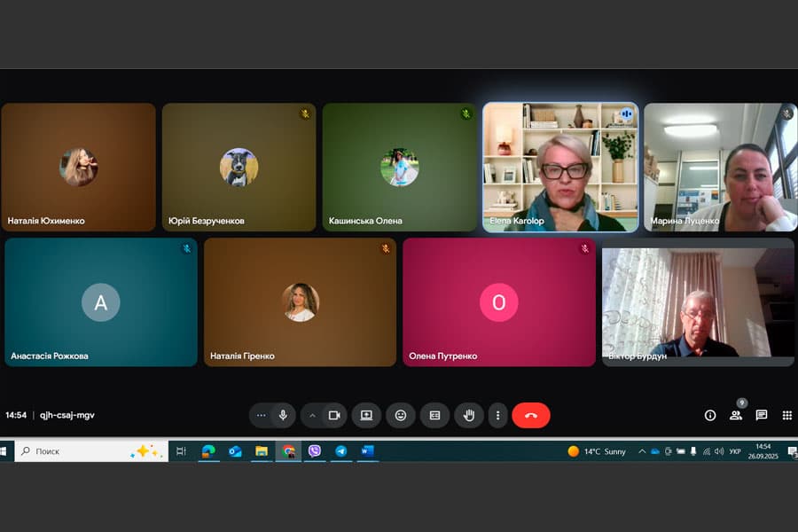This screenshot has width=798, height=532.
Task: Select Віктор Бурдун video tile
Action: pos(698,302)
